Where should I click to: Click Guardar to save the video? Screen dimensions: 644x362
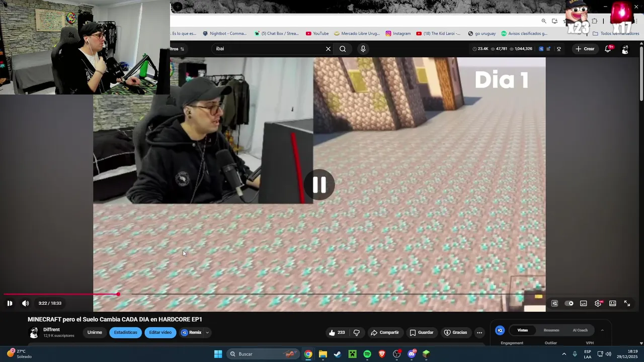pyautogui.click(x=422, y=332)
